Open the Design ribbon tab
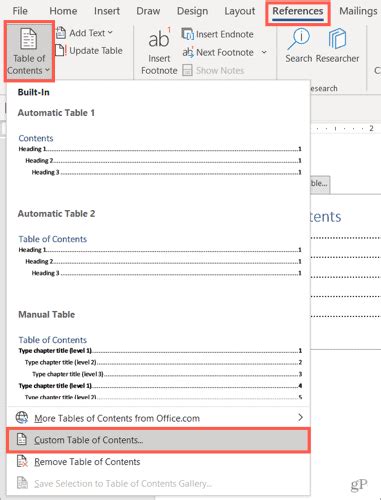 pyautogui.click(x=192, y=11)
